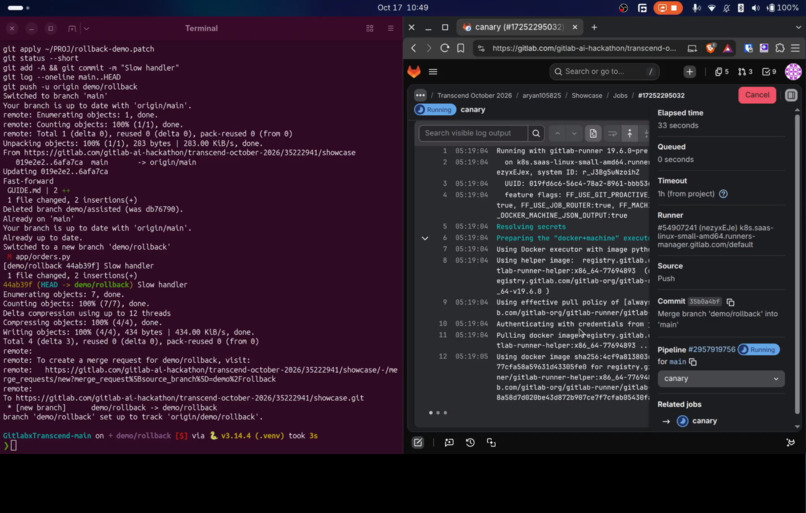Copy the main branch name
The width and height of the screenshot is (806, 513).
coord(692,362)
